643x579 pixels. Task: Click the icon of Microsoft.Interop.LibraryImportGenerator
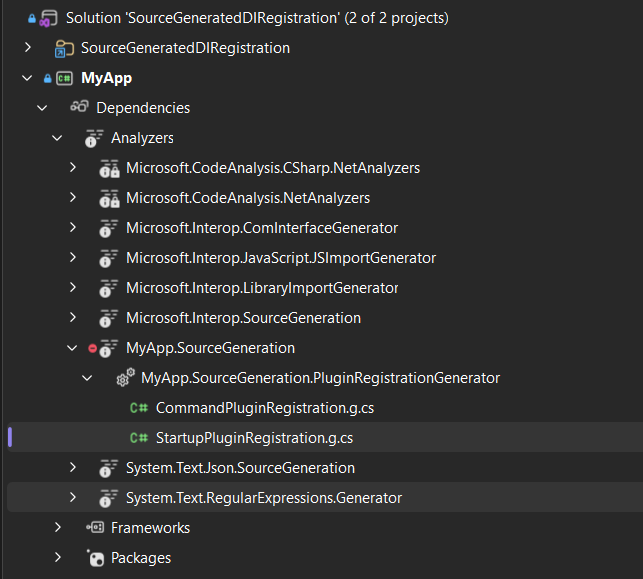tap(109, 288)
